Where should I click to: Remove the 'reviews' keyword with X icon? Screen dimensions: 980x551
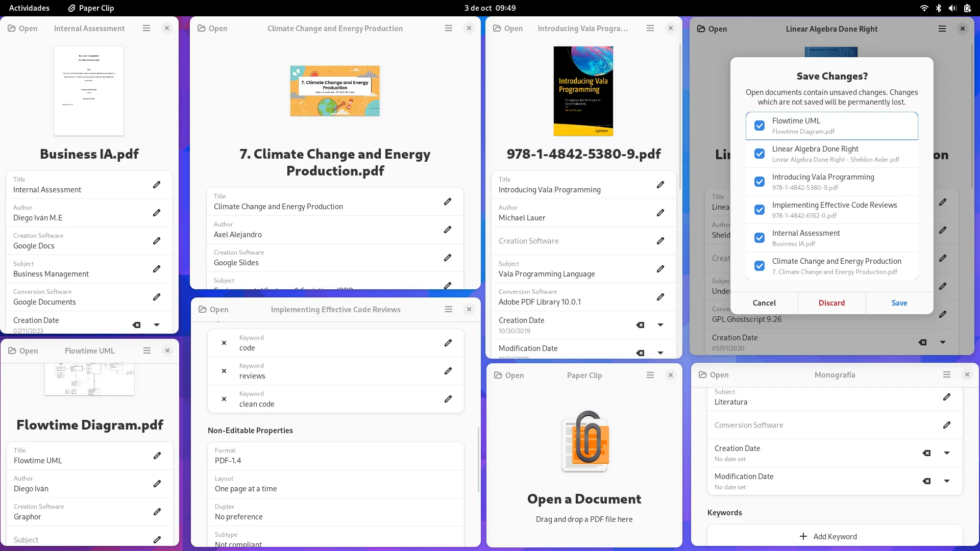click(224, 371)
